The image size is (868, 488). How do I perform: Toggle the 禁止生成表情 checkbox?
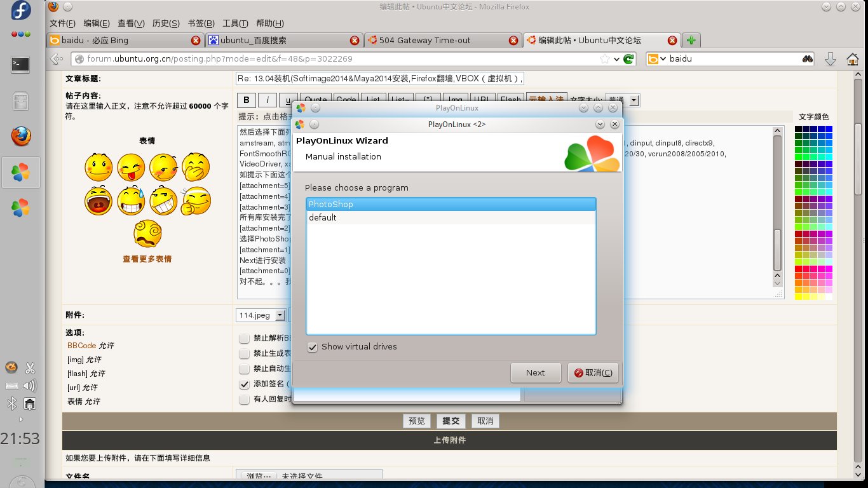(244, 353)
